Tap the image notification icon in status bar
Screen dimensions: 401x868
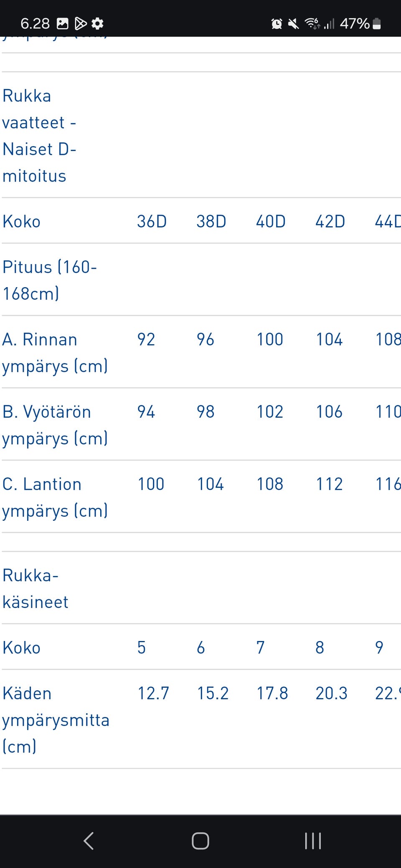(63, 23)
